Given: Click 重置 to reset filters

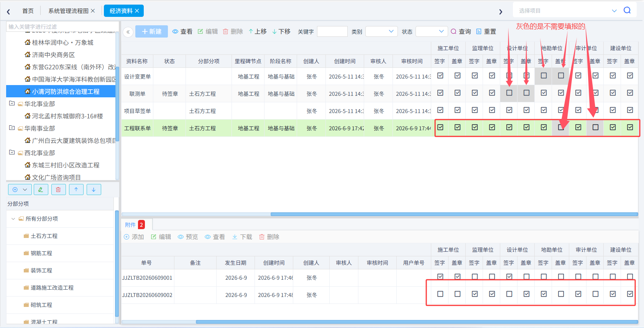Looking at the screenshot, I should (x=486, y=31).
